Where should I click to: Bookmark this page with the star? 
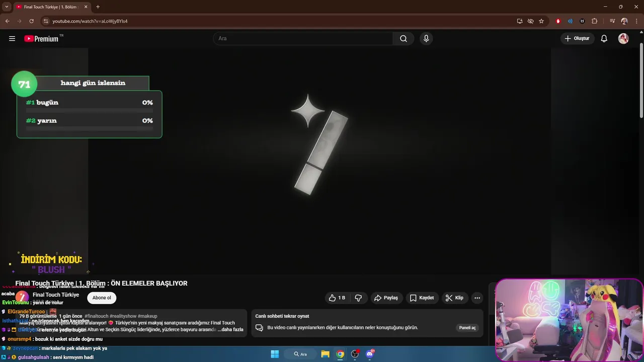click(541, 21)
